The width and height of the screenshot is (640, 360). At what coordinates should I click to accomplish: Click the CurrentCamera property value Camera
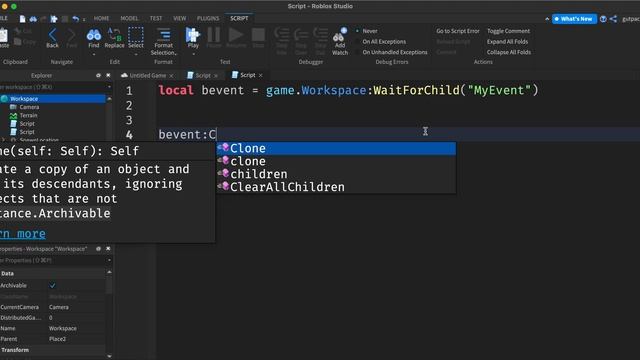[59, 307]
